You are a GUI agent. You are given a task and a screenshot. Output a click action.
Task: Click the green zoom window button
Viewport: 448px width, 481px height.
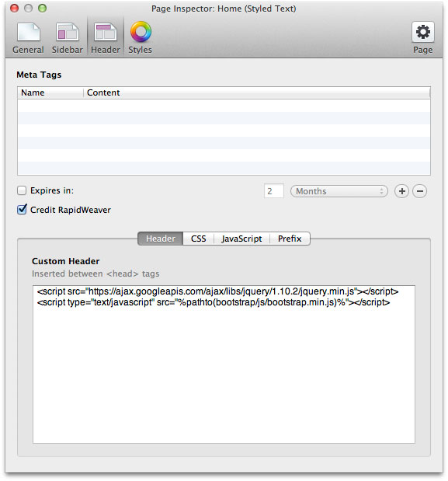[x=42, y=9]
